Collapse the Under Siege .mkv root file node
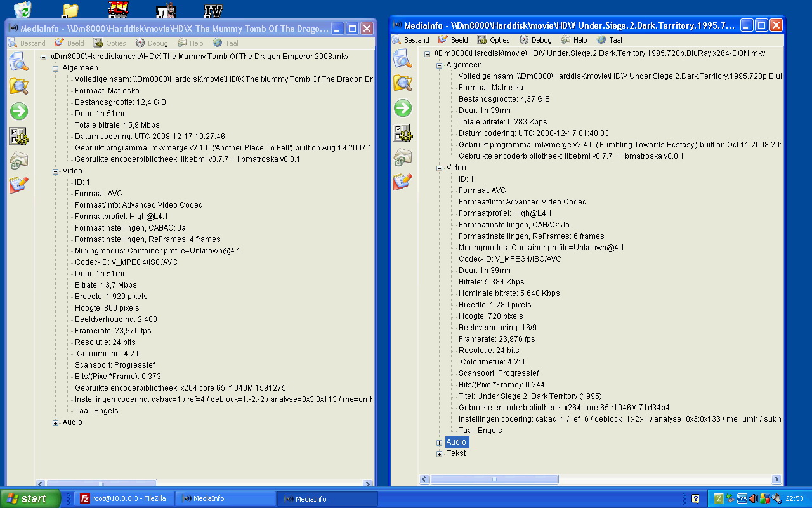 pos(428,53)
